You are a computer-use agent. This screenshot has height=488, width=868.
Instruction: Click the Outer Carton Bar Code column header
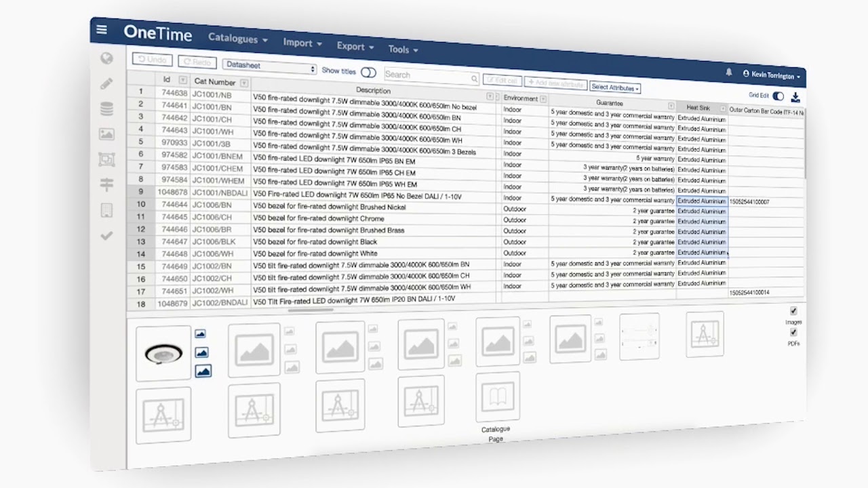pyautogui.click(x=767, y=111)
